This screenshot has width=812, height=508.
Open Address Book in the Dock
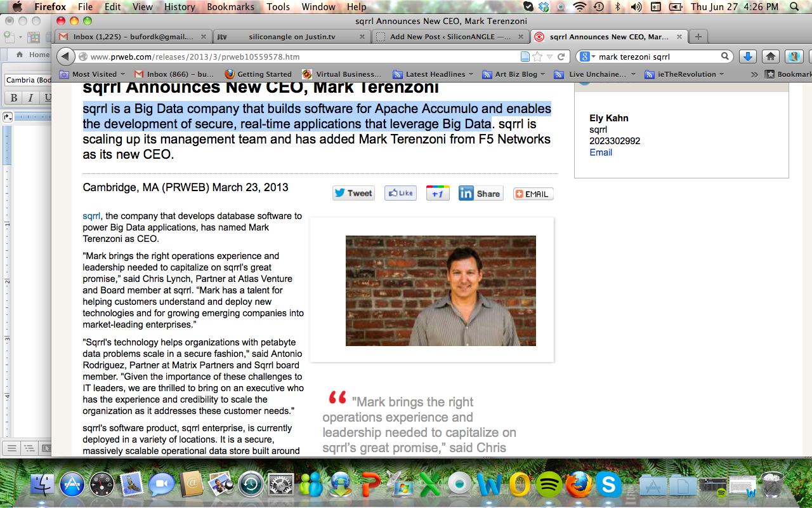coord(192,485)
